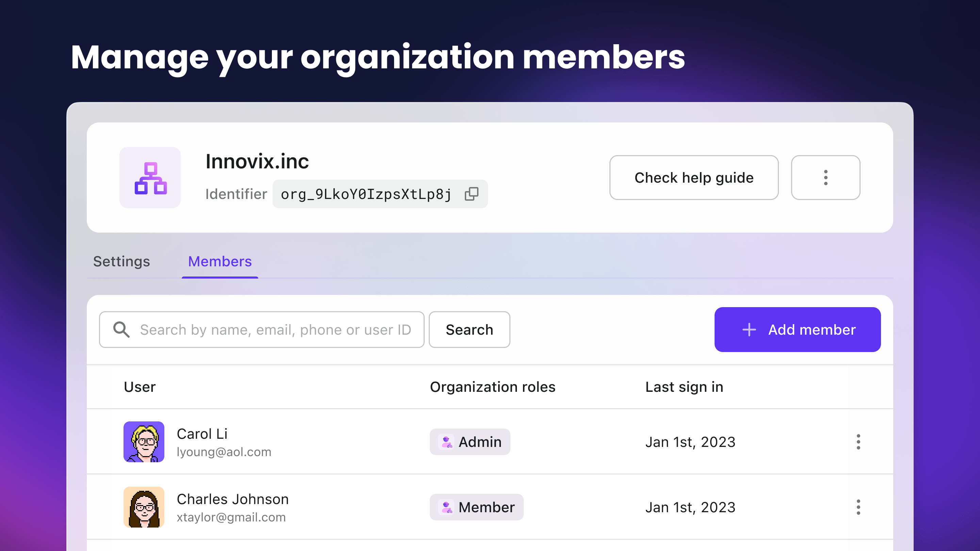The image size is (980, 551).
Task: Click the search magnifier icon
Action: (121, 330)
